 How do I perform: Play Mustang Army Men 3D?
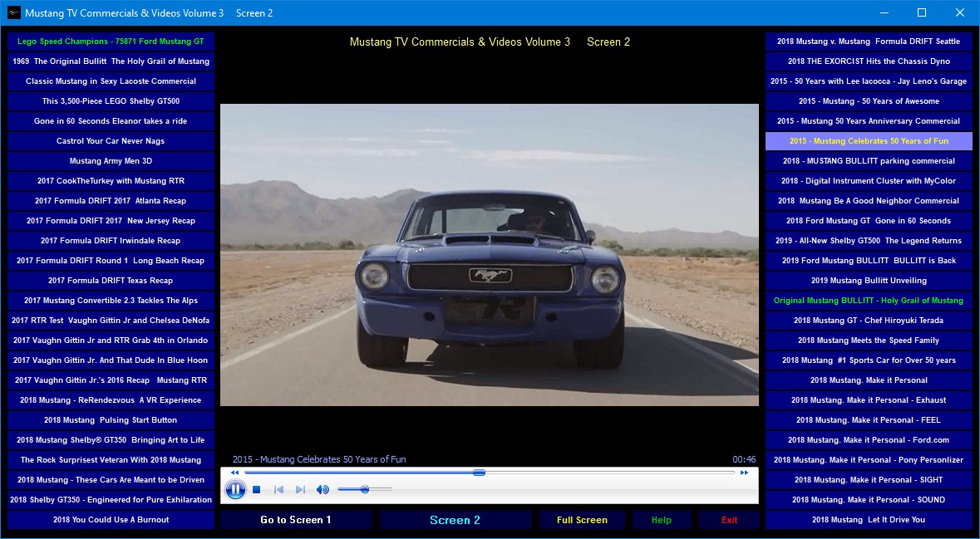[111, 161]
